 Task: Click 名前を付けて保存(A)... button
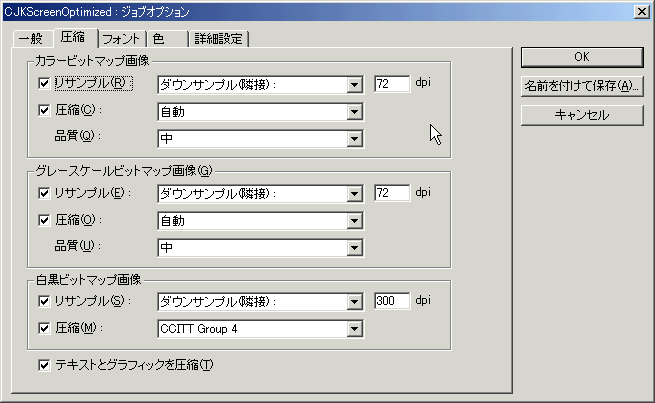[581, 86]
